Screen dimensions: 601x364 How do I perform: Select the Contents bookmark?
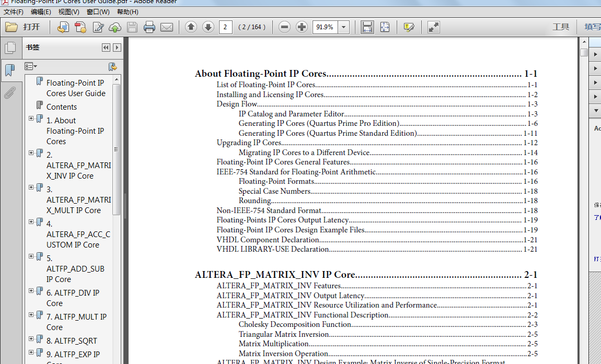coord(61,107)
